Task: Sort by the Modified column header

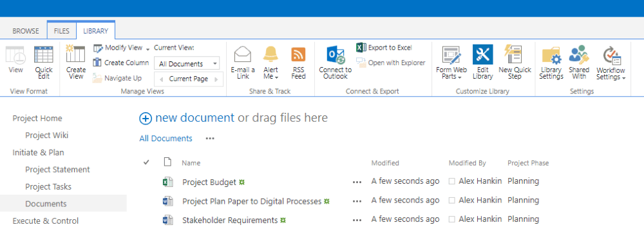Action: point(385,163)
